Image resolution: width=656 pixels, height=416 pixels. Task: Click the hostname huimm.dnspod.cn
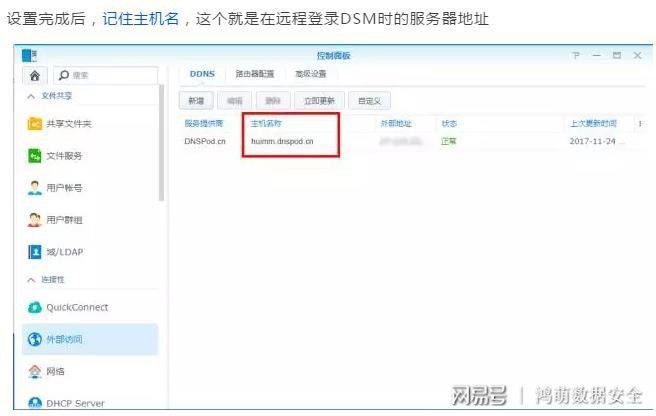point(282,141)
